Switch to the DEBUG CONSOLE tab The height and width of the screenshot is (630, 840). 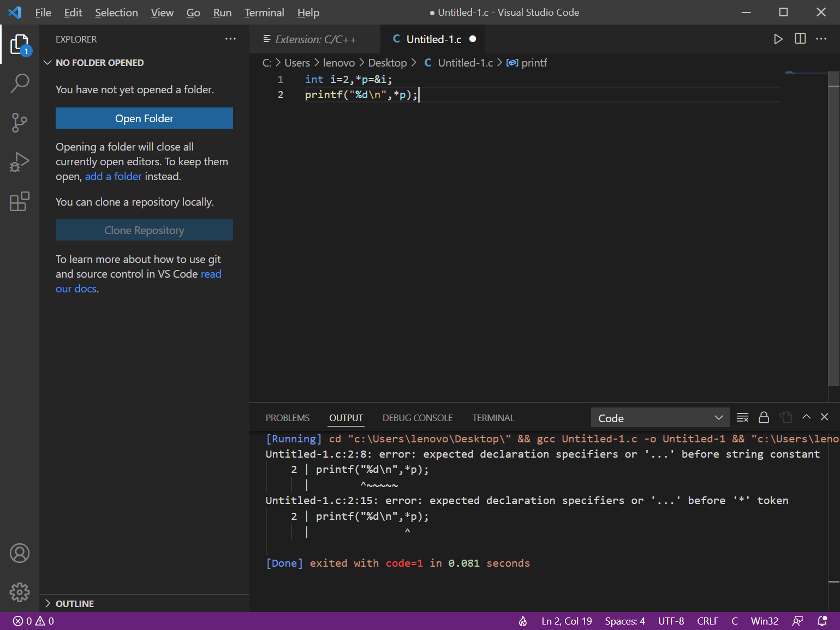coord(418,418)
